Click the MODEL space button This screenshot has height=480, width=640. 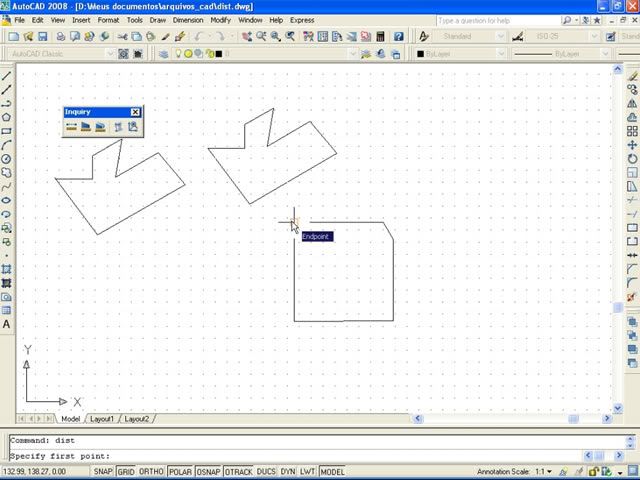332,471
